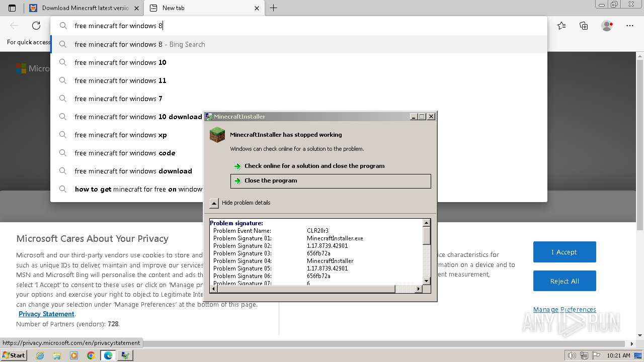The width and height of the screenshot is (644, 362).
Task: Click Close the program option
Action: pos(331,181)
